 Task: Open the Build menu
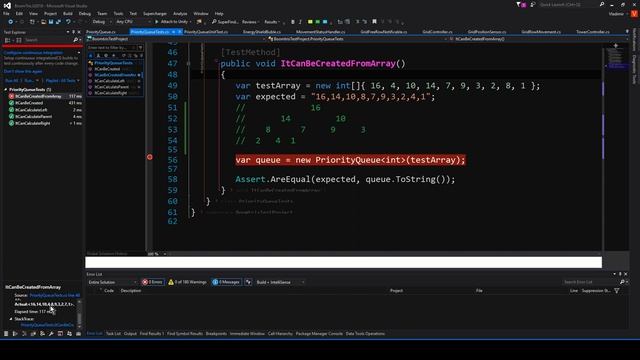pyautogui.click(x=67, y=13)
